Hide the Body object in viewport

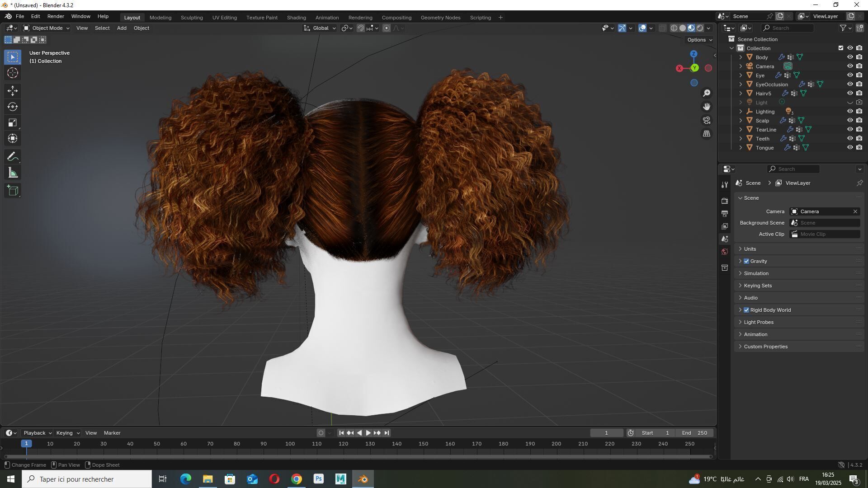coord(850,57)
